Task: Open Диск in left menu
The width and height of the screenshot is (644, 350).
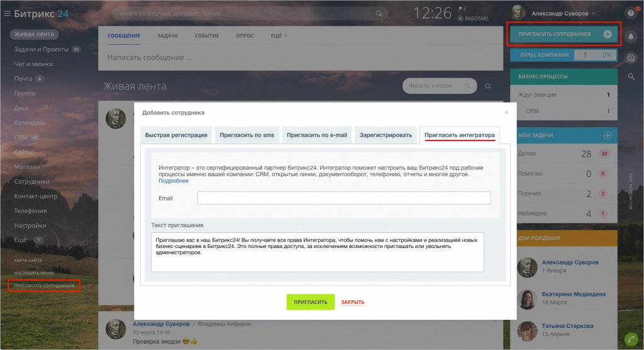Action: click(x=21, y=108)
